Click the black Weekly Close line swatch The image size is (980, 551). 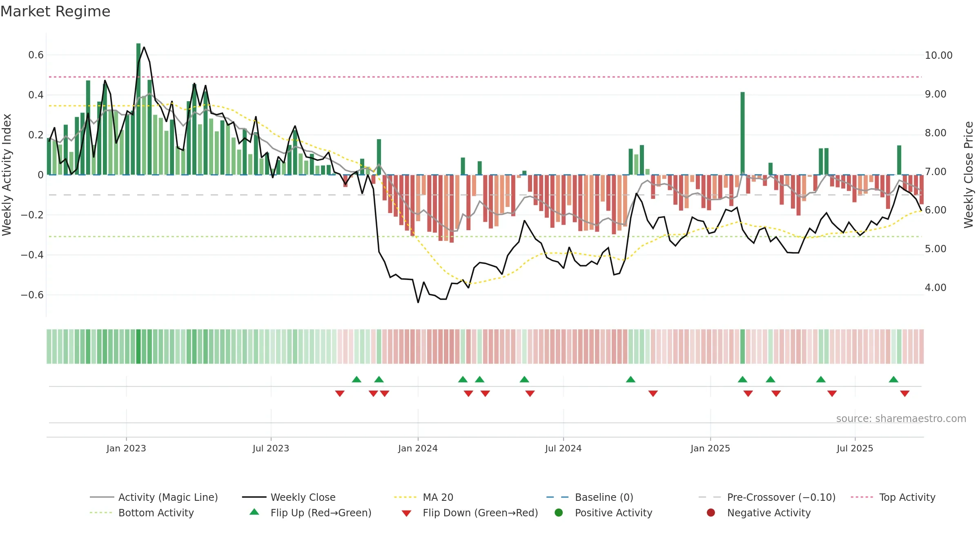click(254, 497)
